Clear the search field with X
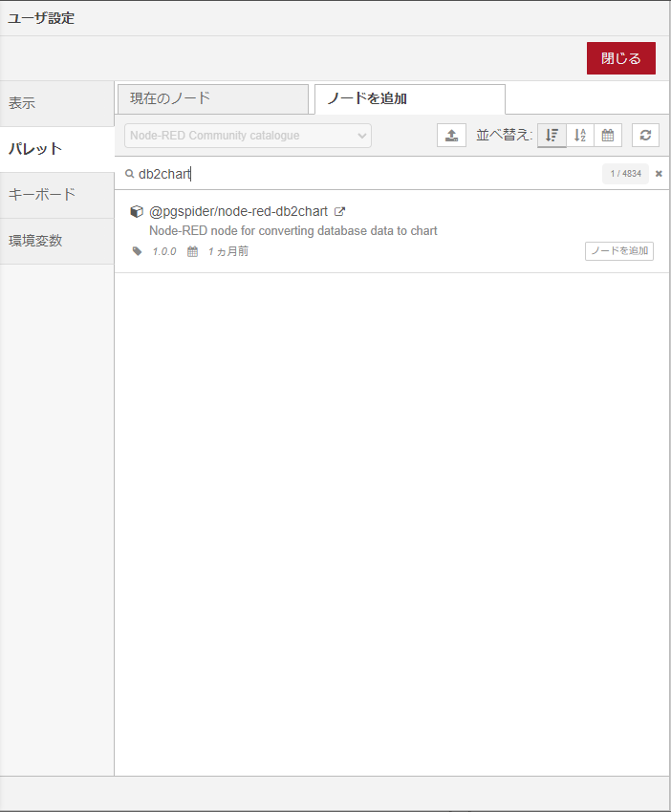 point(659,174)
